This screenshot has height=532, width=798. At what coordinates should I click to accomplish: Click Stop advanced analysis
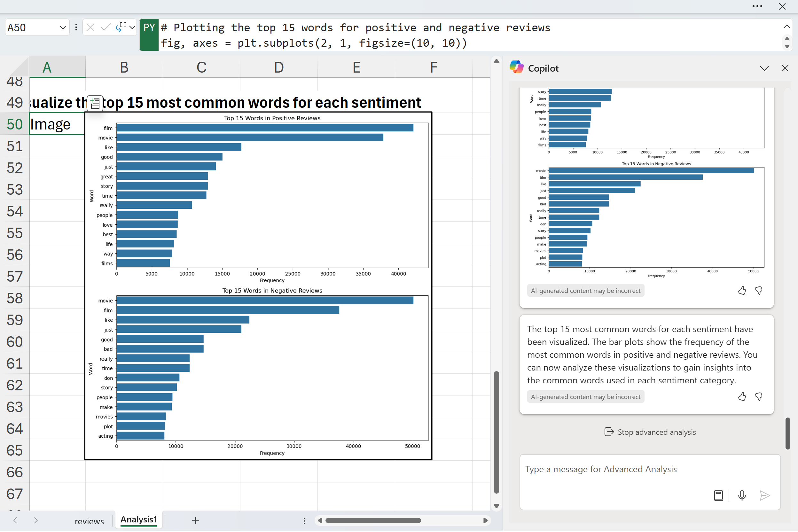(x=650, y=432)
